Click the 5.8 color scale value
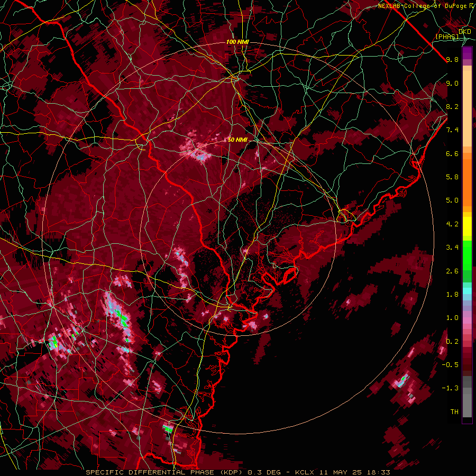The height and width of the screenshot is (476, 476). pyautogui.click(x=452, y=177)
